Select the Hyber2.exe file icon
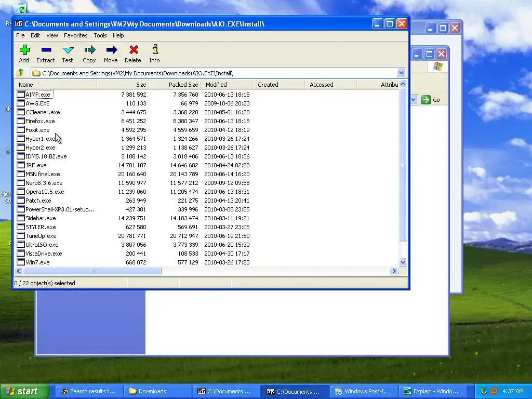 (x=21, y=147)
